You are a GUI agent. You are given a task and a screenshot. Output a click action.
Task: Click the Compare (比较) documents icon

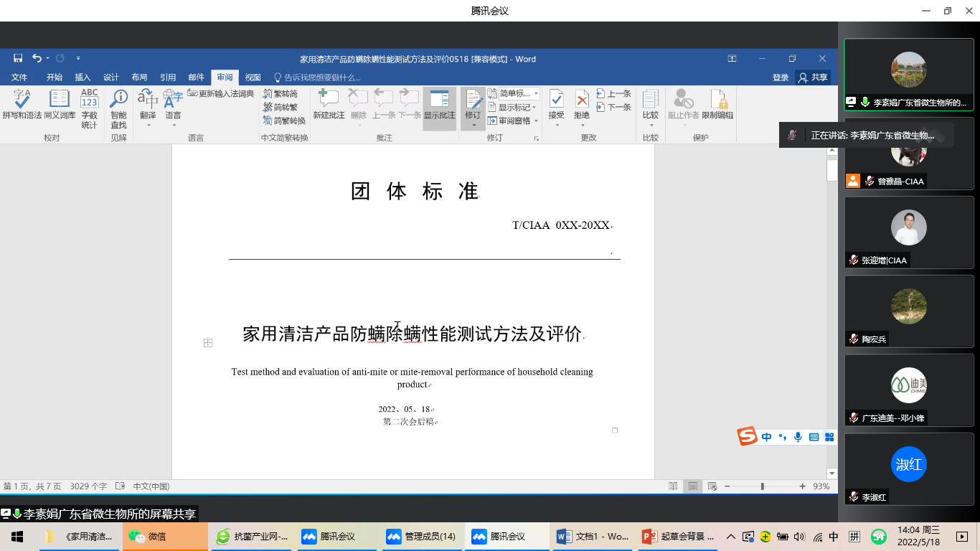click(x=651, y=105)
